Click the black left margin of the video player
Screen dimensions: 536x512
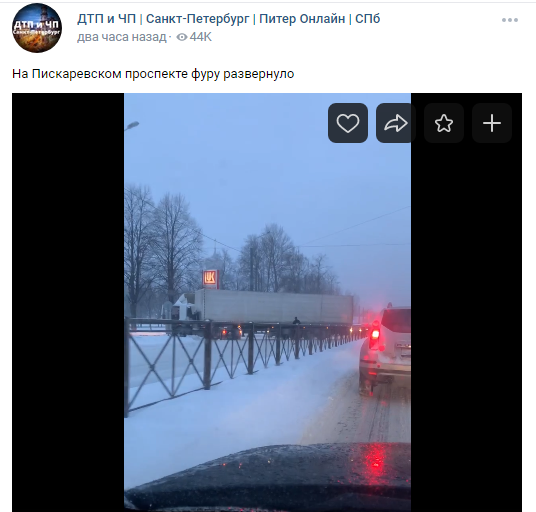click(68, 302)
